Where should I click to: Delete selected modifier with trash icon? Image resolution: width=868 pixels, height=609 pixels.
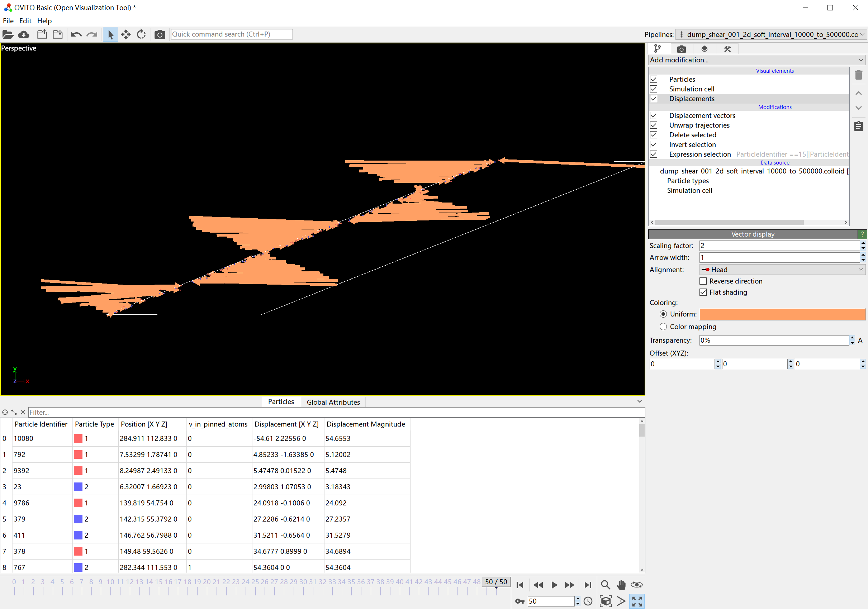(x=858, y=75)
